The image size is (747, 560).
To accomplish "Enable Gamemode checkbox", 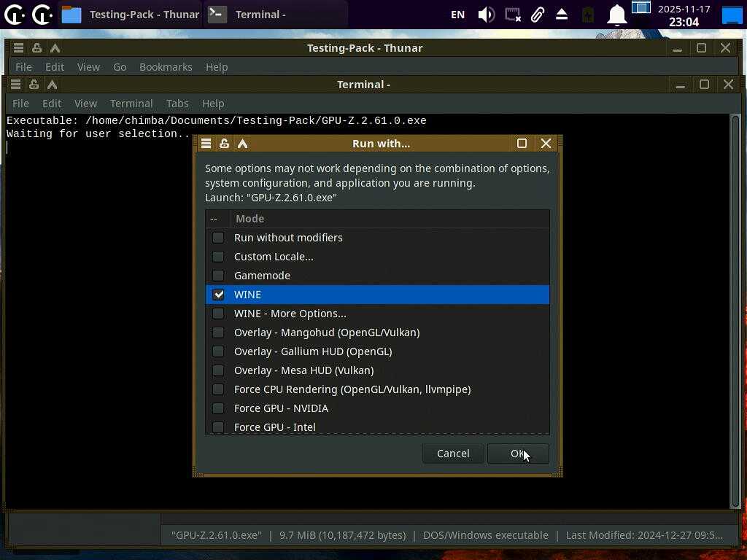I will (x=218, y=276).
